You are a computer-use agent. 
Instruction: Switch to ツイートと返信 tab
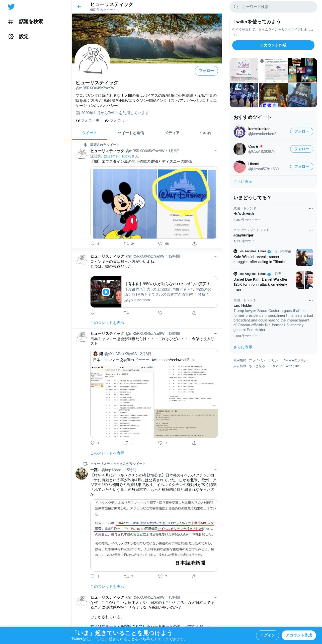click(131, 133)
